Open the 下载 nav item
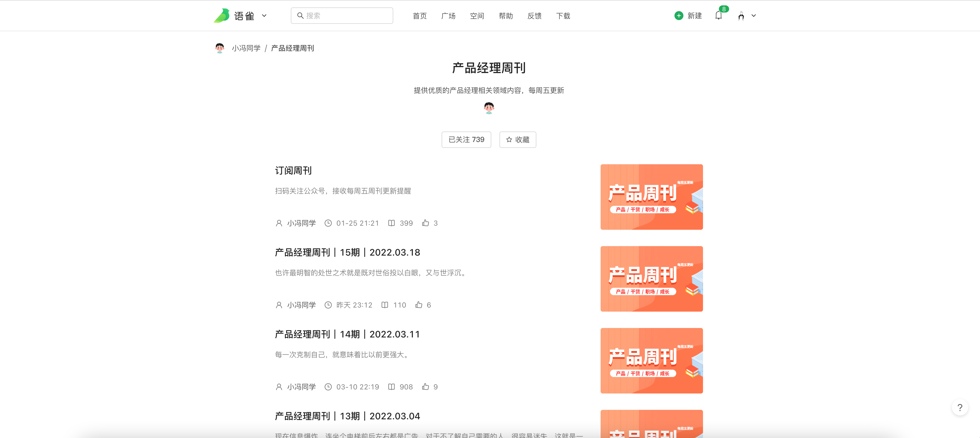Screen dimensions: 980x438 [x=563, y=16]
